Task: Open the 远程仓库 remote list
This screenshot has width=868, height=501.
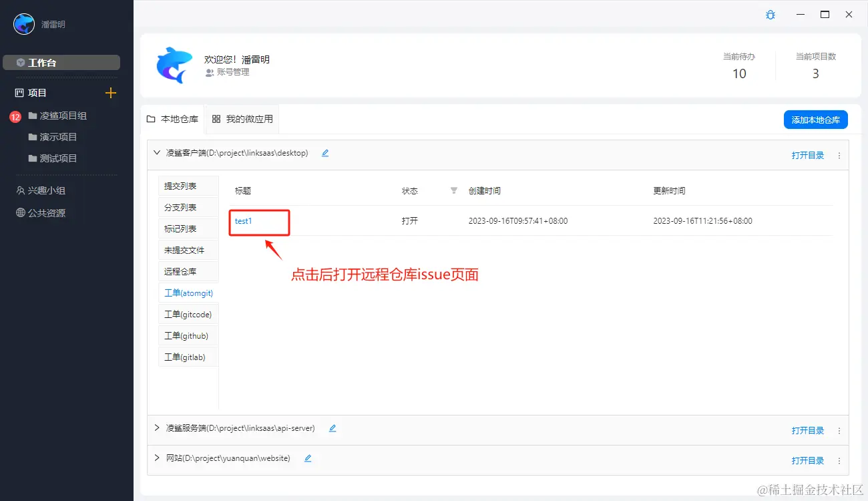Action: [x=188, y=272]
